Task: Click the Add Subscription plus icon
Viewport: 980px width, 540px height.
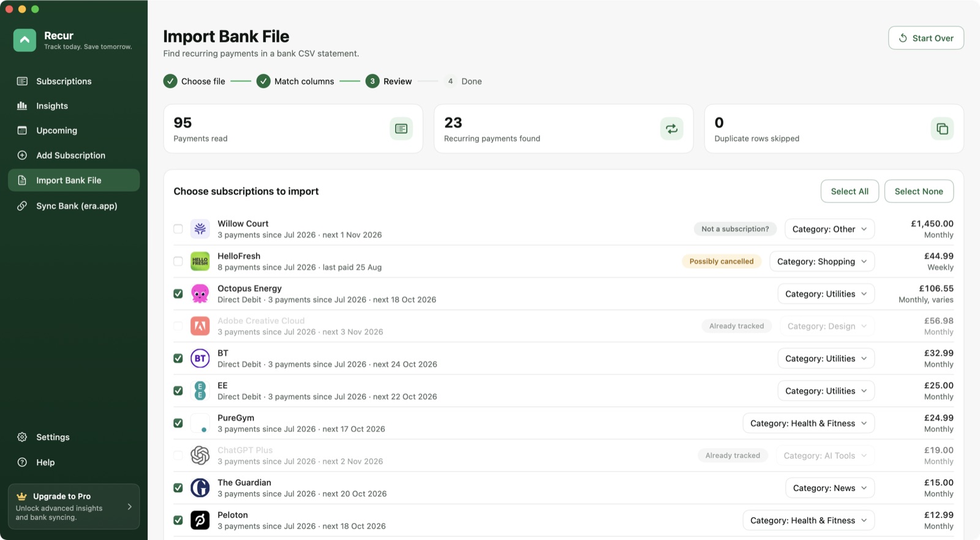Action: [22, 155]
